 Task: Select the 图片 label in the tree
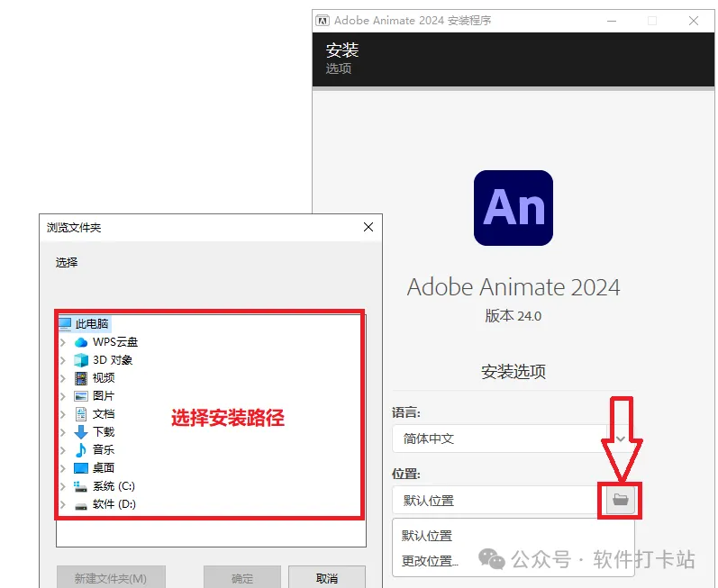click(x=104, y=396)
